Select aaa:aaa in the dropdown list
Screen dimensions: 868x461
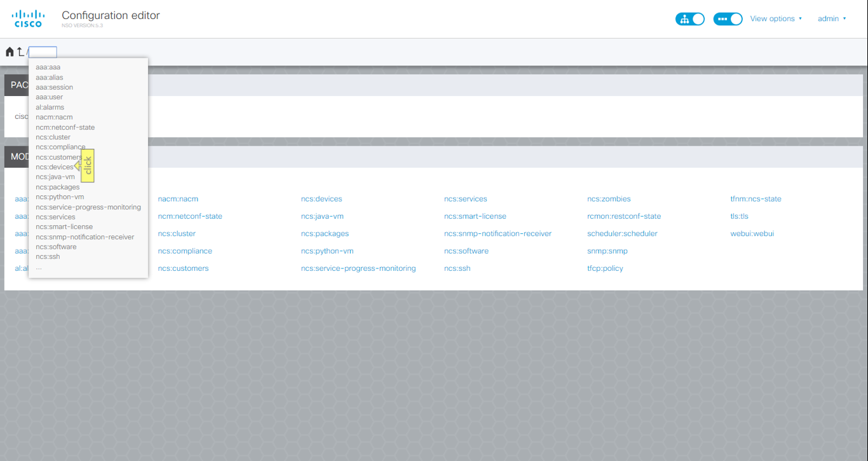(x=48, y=67)
